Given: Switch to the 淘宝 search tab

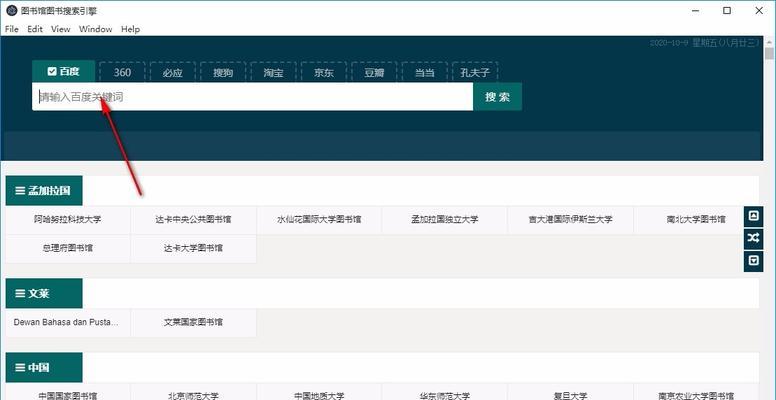Looking at the screenshot, I should 274,72.
